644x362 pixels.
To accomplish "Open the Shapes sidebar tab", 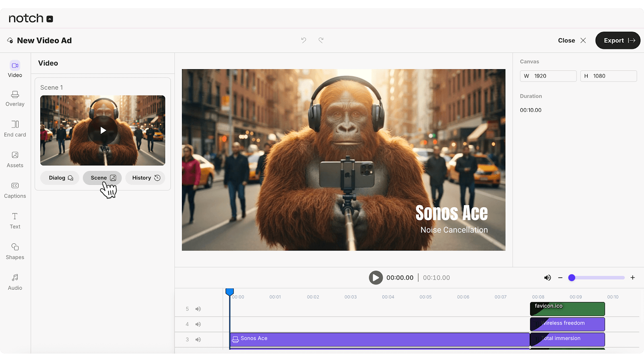I will click(x=15, y=251).
